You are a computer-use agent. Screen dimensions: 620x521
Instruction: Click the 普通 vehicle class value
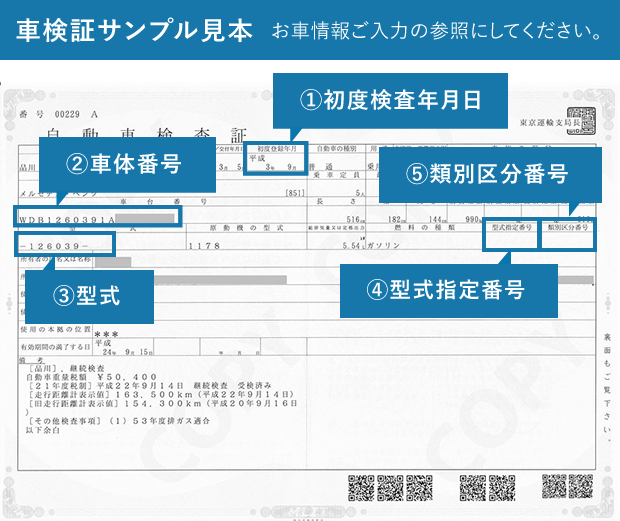(321, 167)
